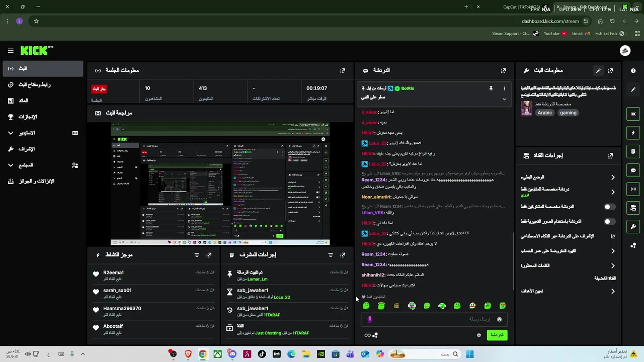The height and width of the screenshot is (362, 644).
Task: Expand the slow mode row in channel actions
Action: pos(568,177)
